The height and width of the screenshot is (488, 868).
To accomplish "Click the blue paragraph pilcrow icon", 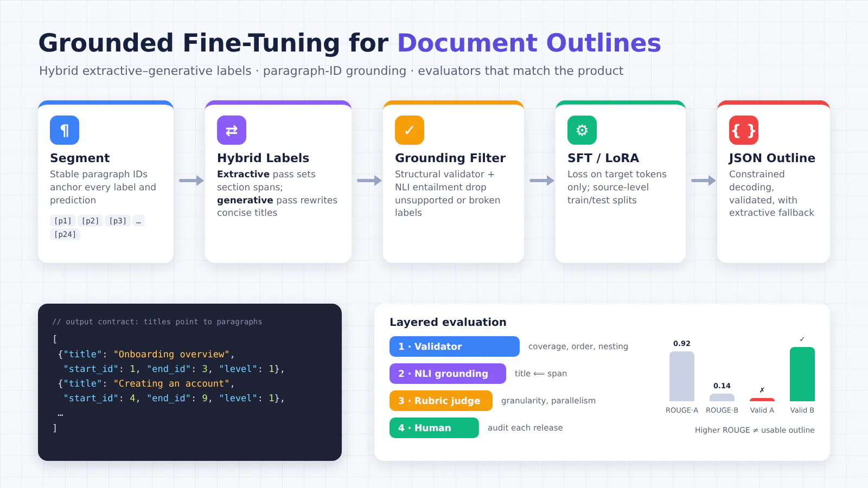I will point(65,130).
